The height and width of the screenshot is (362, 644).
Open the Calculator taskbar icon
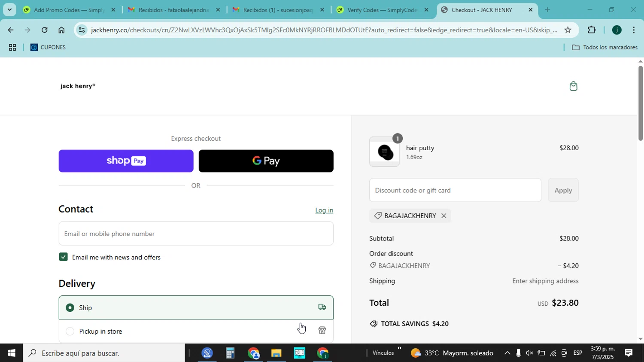coord(230,353)
